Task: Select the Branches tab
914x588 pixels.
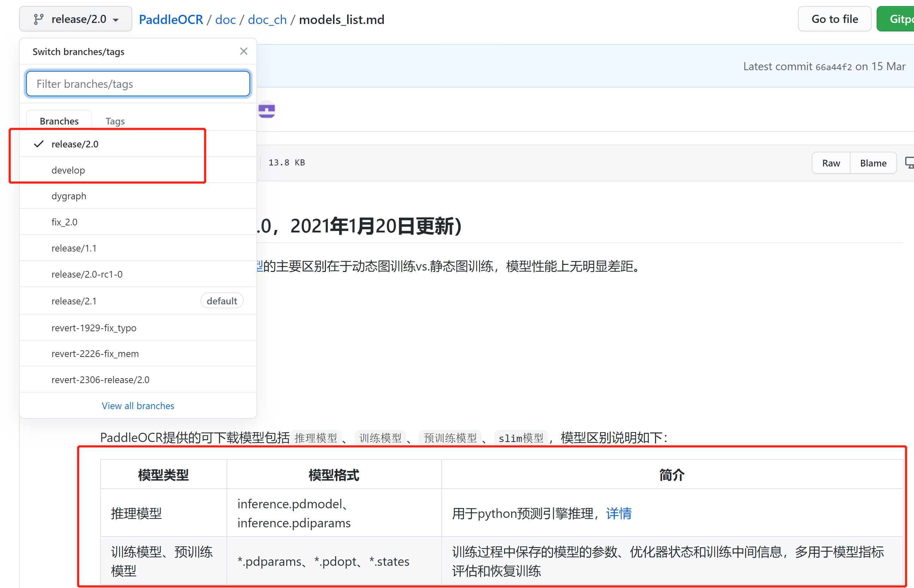Action: pos(59,121)
